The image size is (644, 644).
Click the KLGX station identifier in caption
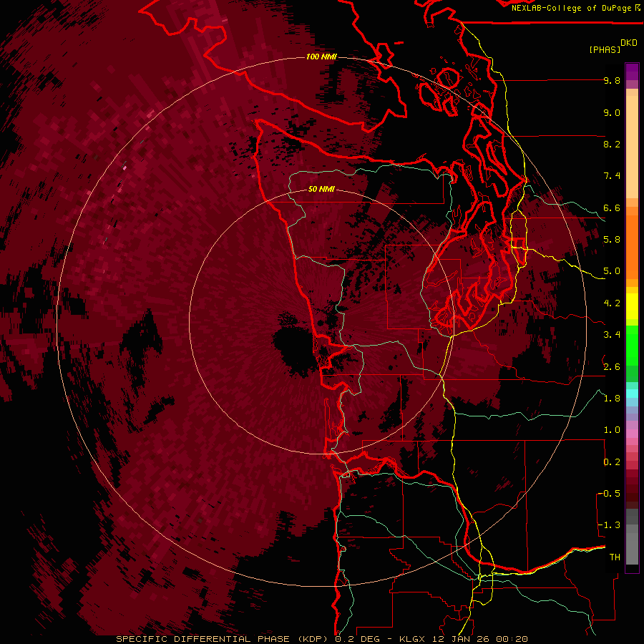(412, 639)
